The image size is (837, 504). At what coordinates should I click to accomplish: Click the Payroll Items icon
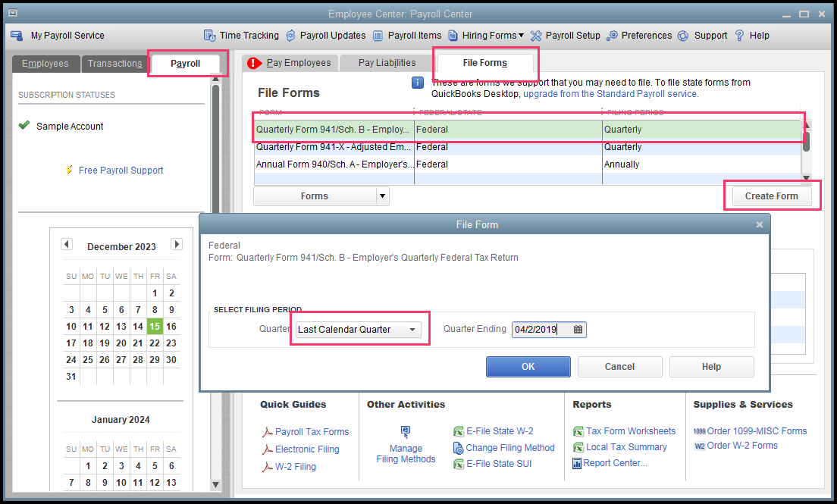(x=378, y=36)
